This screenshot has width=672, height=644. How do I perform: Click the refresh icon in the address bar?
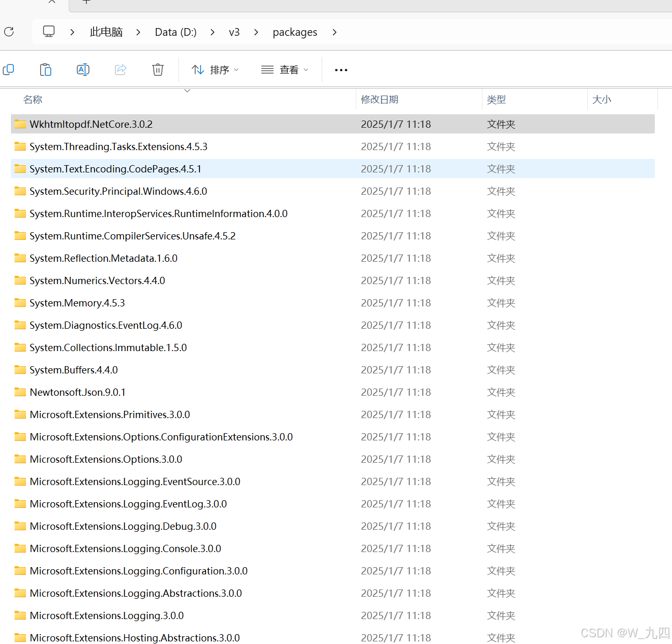pyautogui.click(x=9, y=32)
